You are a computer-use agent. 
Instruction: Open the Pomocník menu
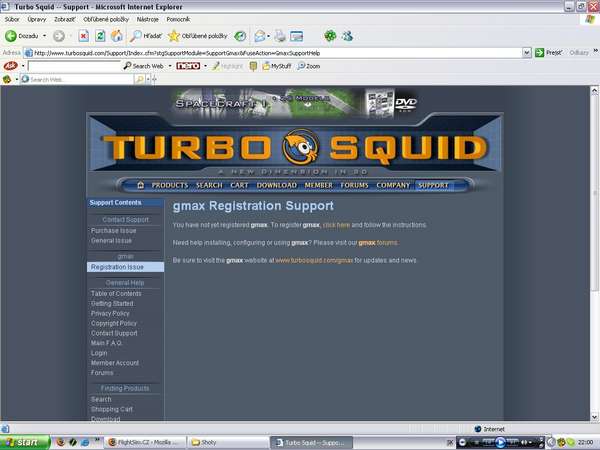click(x=178, y=19)
